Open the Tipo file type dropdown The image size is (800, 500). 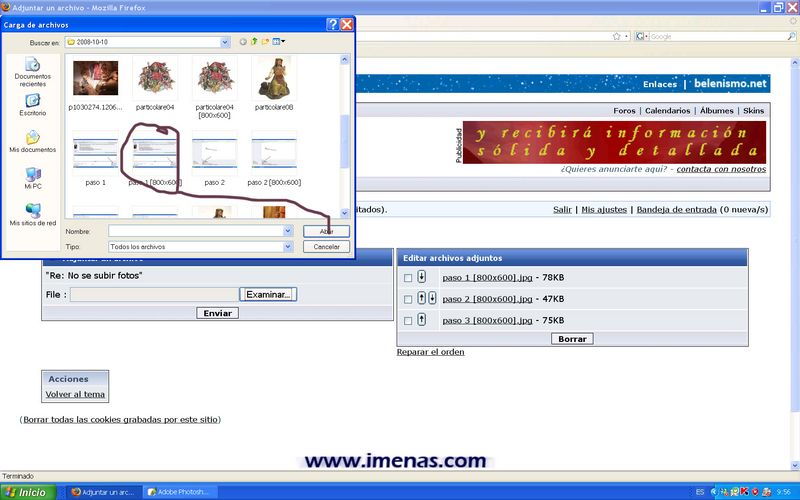pyautogui.click(x=287, y=246)
